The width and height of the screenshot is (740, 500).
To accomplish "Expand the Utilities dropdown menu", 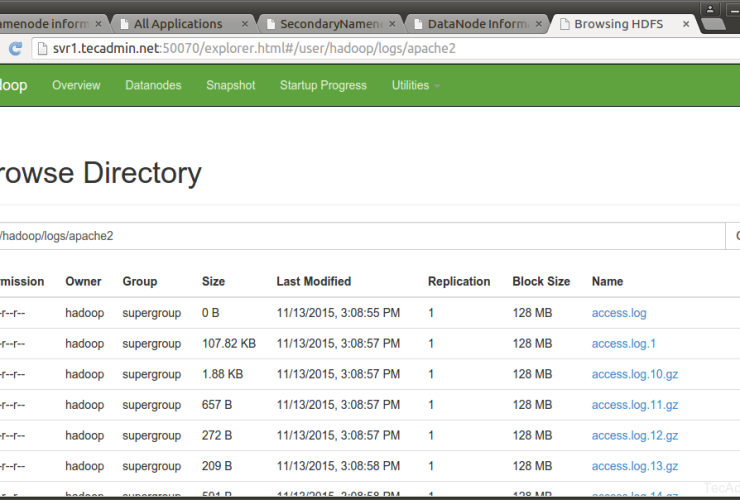I will click(415, 85).
